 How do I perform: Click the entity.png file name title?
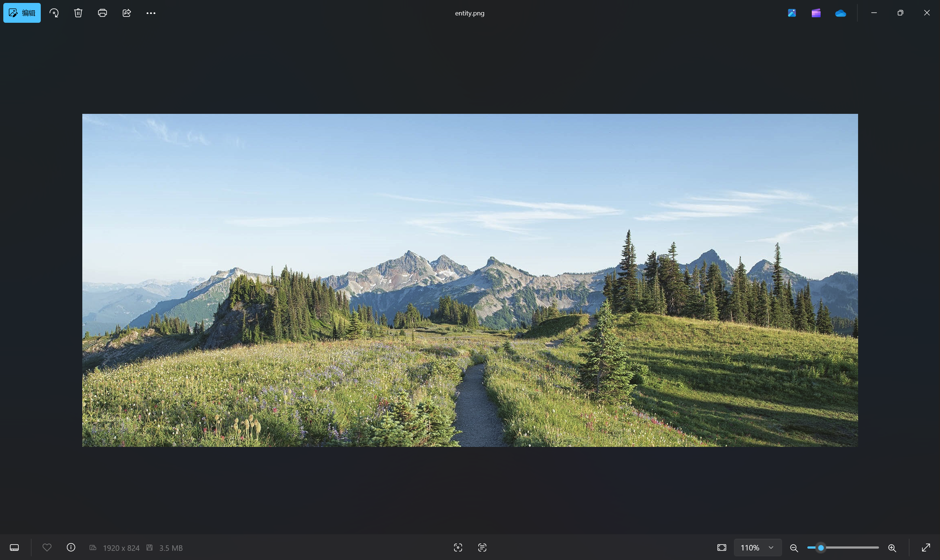click(470, 13)
